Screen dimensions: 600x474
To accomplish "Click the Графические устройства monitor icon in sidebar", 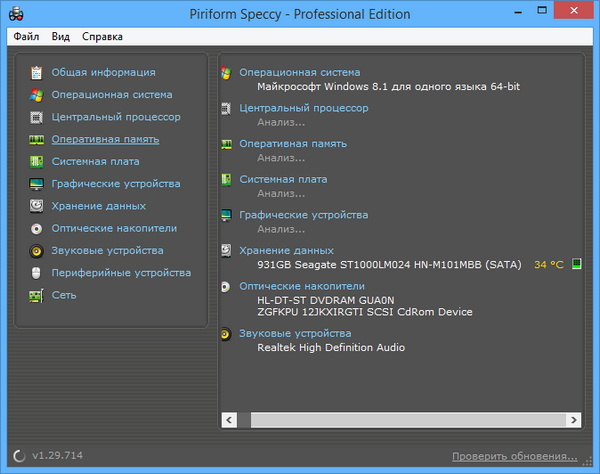I will [36, 184].
